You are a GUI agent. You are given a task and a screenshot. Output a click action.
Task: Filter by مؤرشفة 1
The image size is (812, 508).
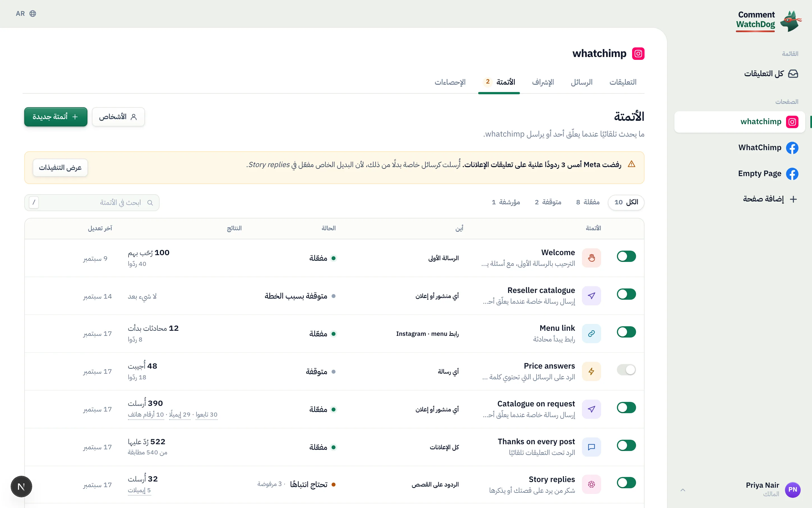(506, 202)
